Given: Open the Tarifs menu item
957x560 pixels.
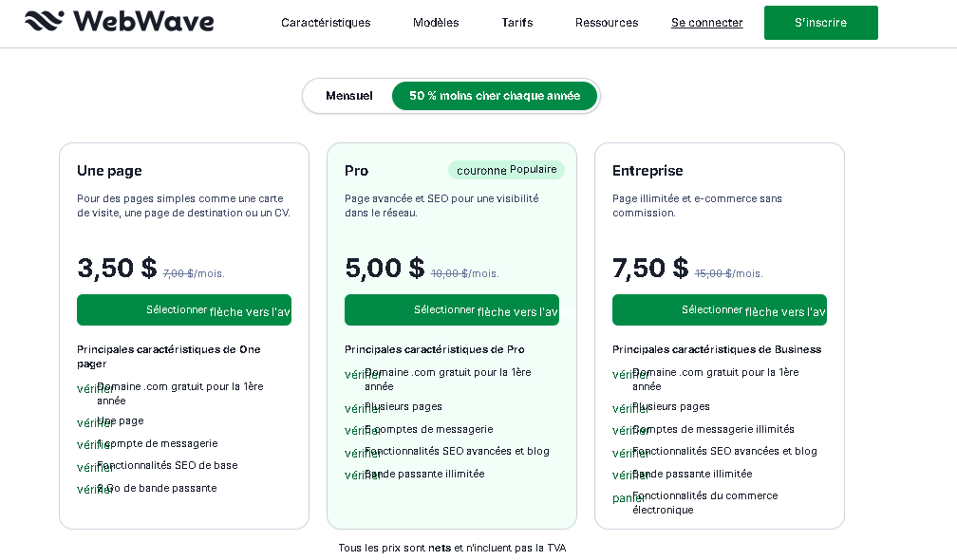Looking at the screenshot, I should coord(516,22).
